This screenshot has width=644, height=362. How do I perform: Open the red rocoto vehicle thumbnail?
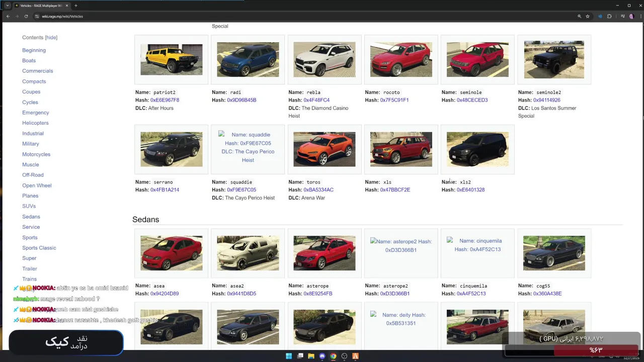pyautogui.click(x=401, y=59)
